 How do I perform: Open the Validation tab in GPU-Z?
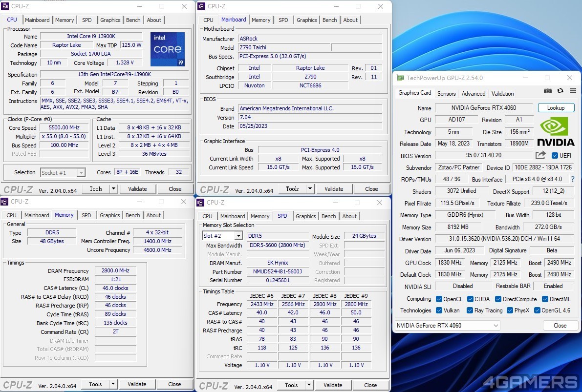click(502, 93)
